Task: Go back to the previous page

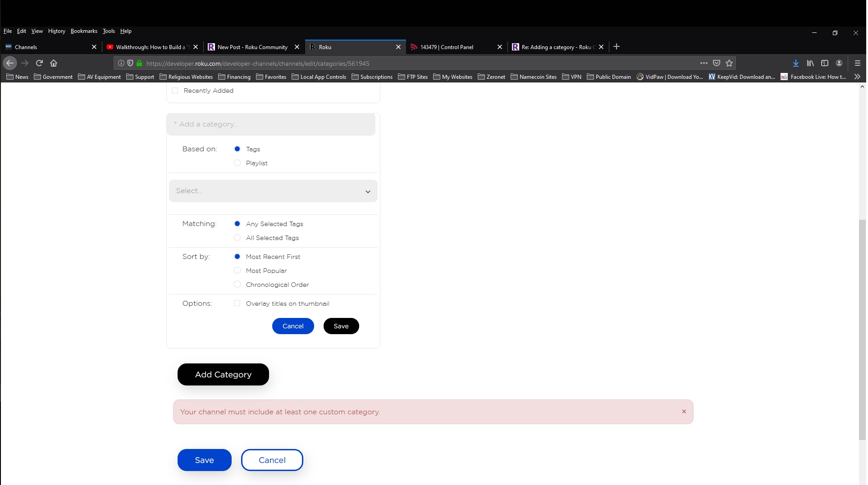Action: click(10, 63)
